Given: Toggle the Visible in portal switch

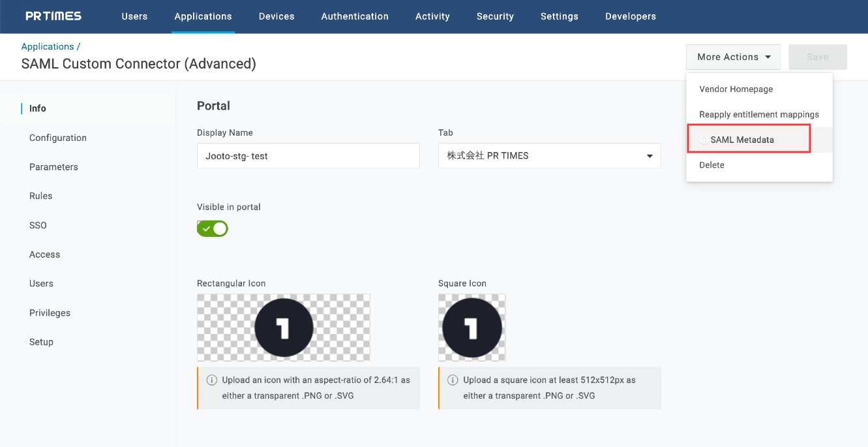Looking at the screenshot, I should tap(213, 228).
